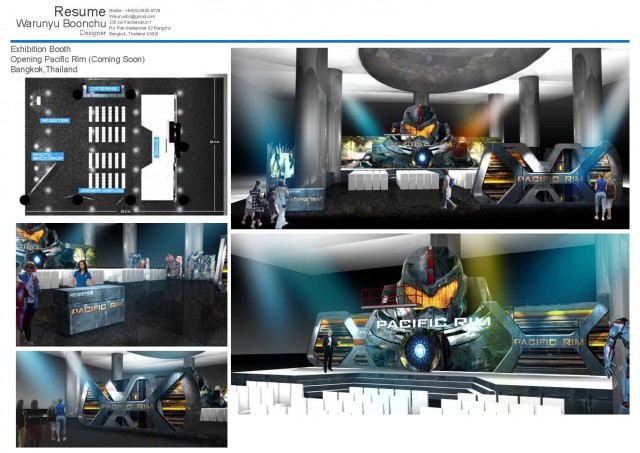Select the name "Warunyu Boonchu"
This screenshot has height=453, width=640.
61,23
